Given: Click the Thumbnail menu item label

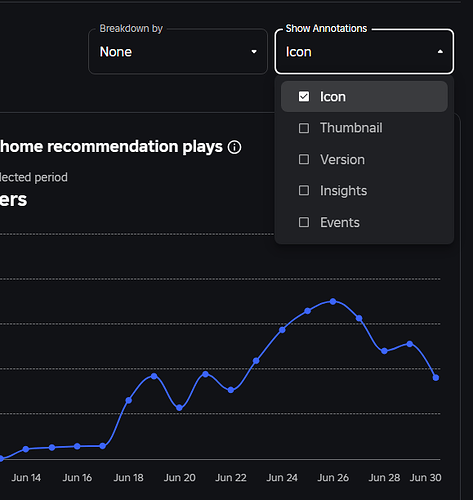Looking at the screenshot, I should point(351,128).
